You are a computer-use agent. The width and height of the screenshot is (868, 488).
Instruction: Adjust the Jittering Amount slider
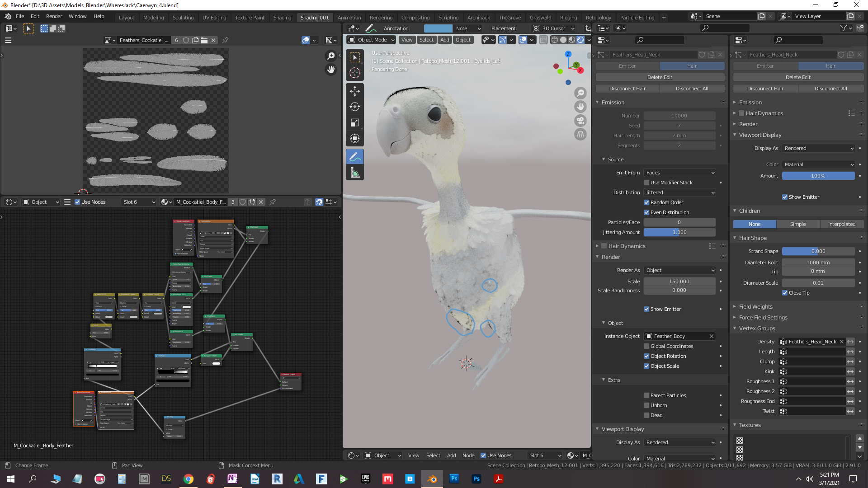point(679,232)
